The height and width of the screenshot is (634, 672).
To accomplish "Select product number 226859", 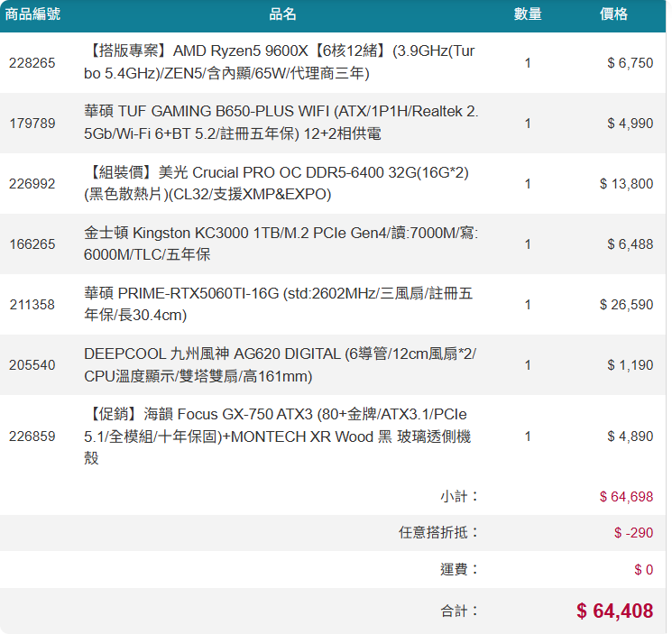I will tap(32, 436).
